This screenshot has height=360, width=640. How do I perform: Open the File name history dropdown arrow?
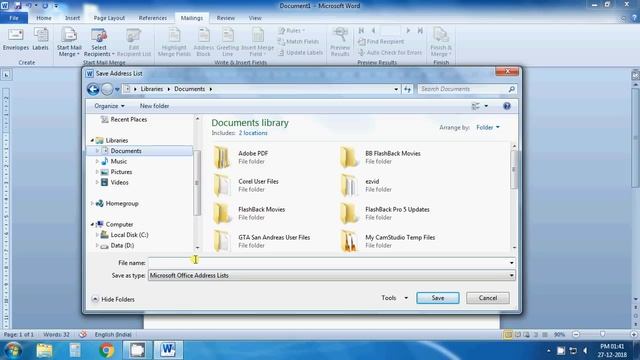click(511, 263)
